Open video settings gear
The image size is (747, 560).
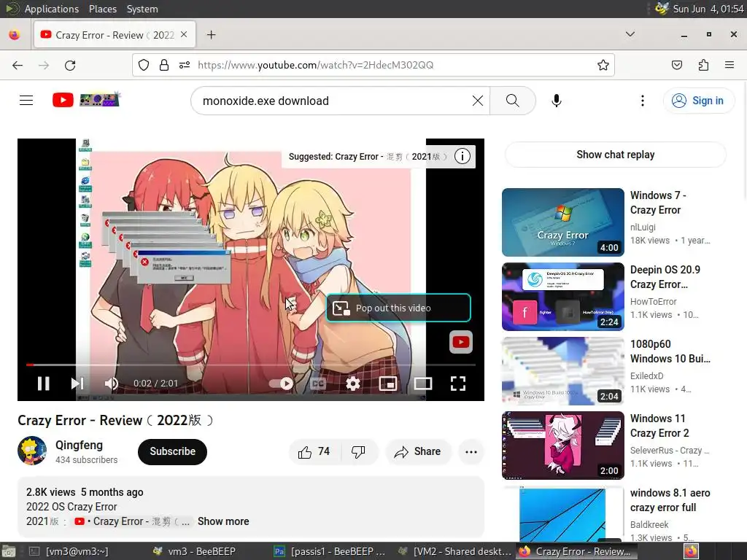pyautogui.click(x=353, y=384)
